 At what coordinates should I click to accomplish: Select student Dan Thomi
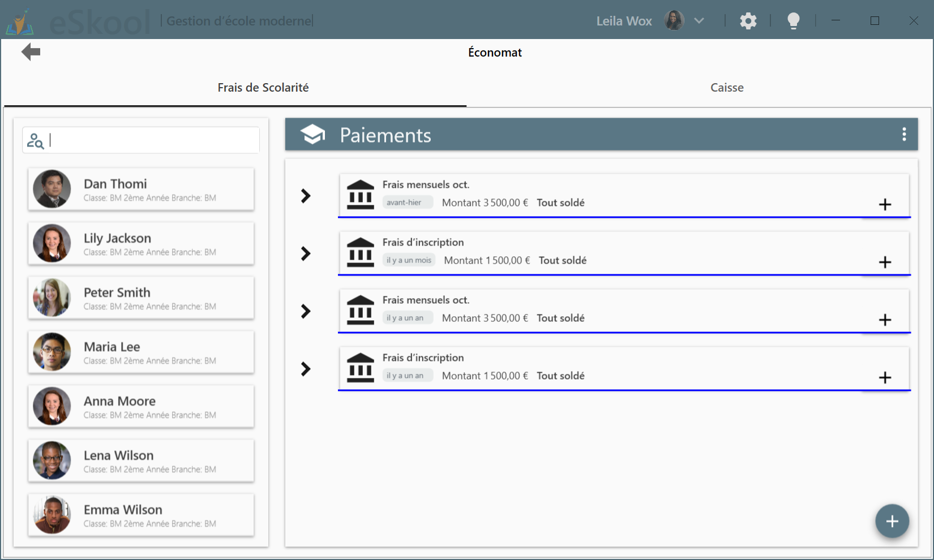pyautogui.click(x=141, y=189)
